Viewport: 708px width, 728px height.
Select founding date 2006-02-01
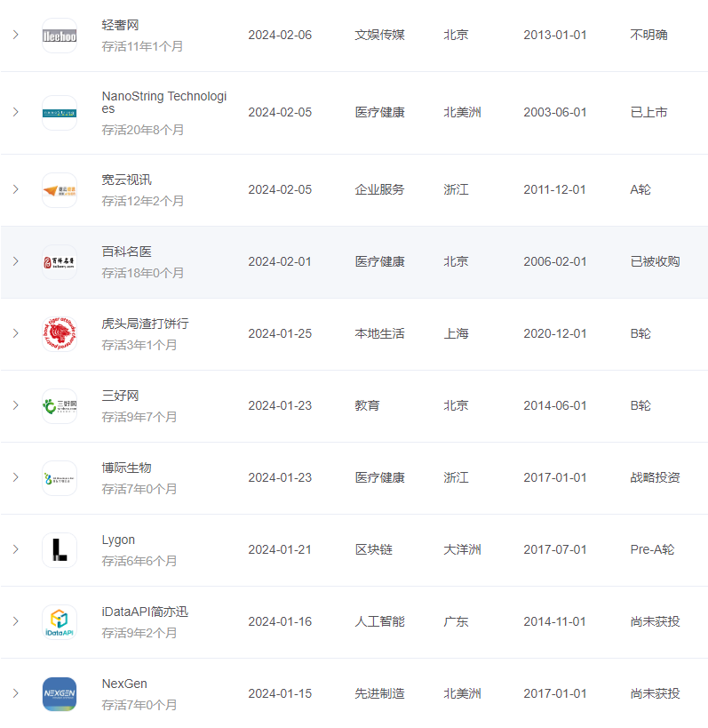(555, 261)
